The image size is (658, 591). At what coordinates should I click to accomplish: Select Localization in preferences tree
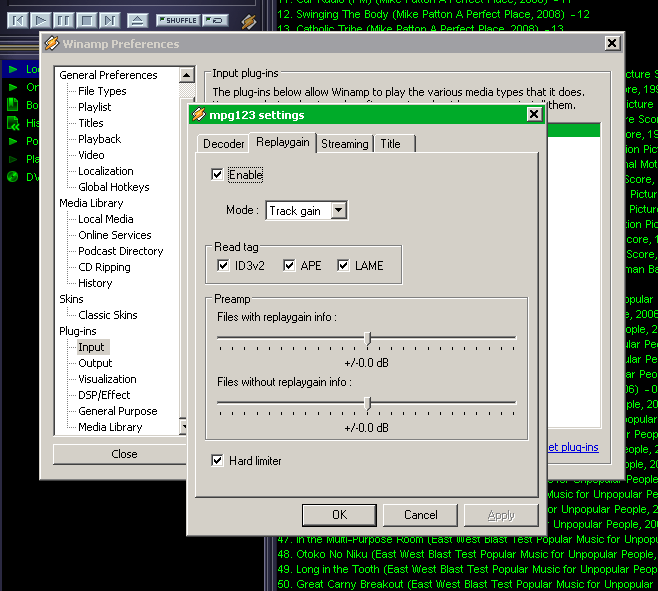point(106,171)
